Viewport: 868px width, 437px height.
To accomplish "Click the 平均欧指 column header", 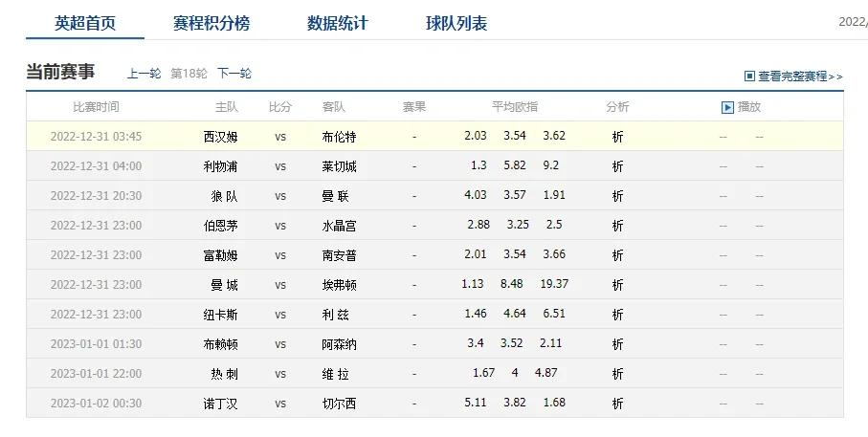I will click(515, 107).
